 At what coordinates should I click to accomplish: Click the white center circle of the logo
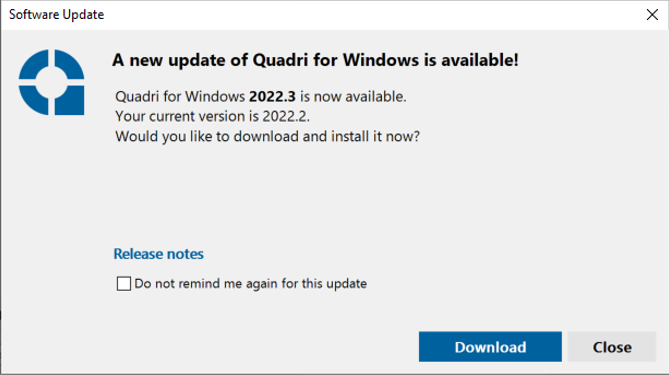[x=51, y=82]
